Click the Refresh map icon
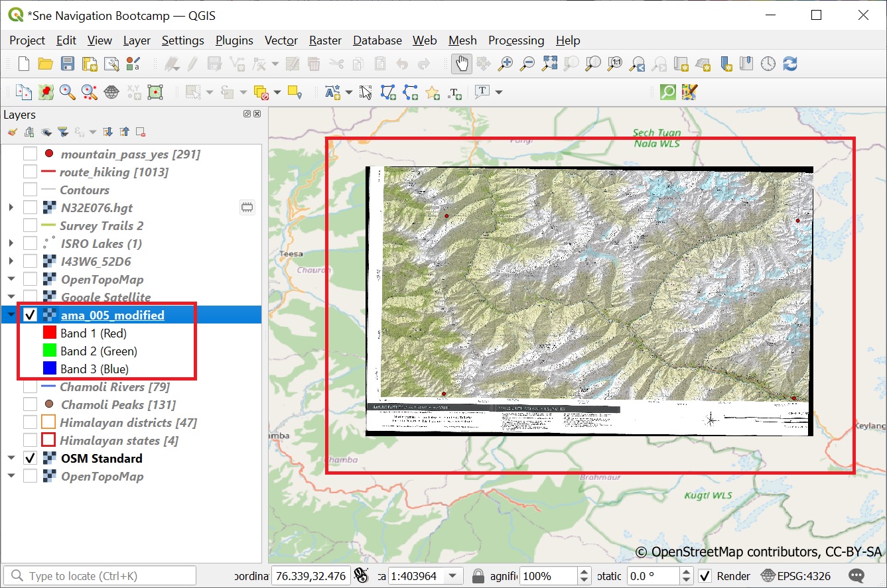The width and height of the screenshot is (887, 588). click(789, 64)
